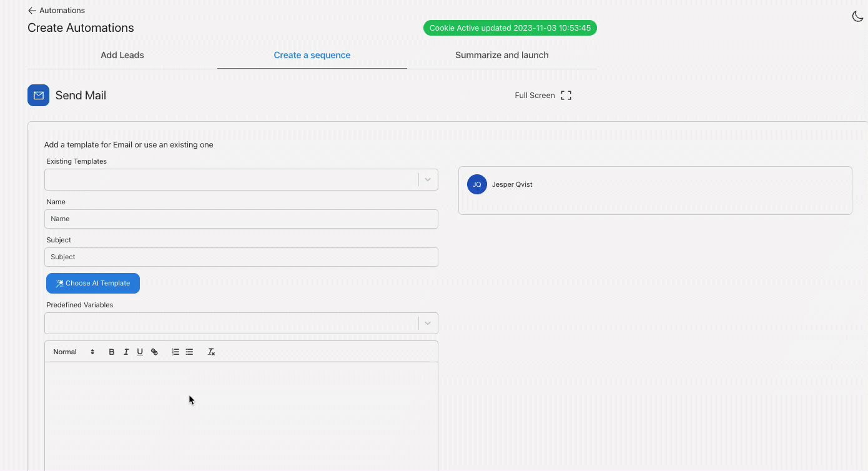Insert a hyperlink in the email body

tap(154, 352)
